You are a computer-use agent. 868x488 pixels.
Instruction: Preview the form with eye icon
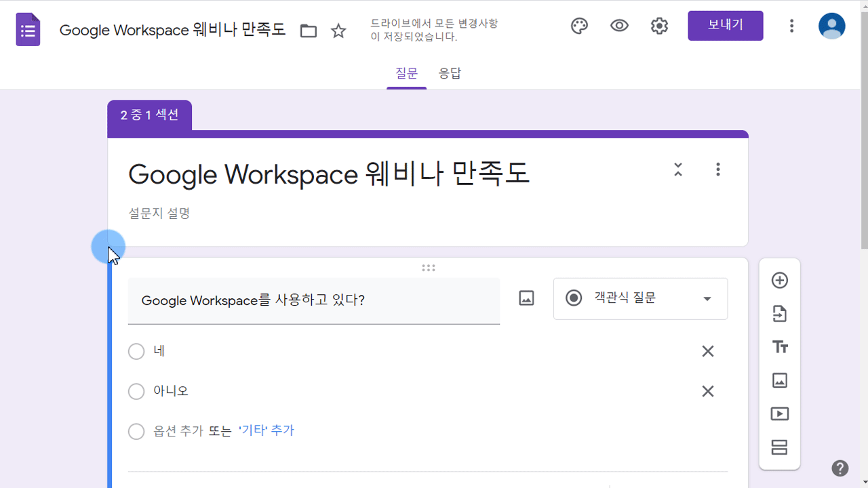619,26
